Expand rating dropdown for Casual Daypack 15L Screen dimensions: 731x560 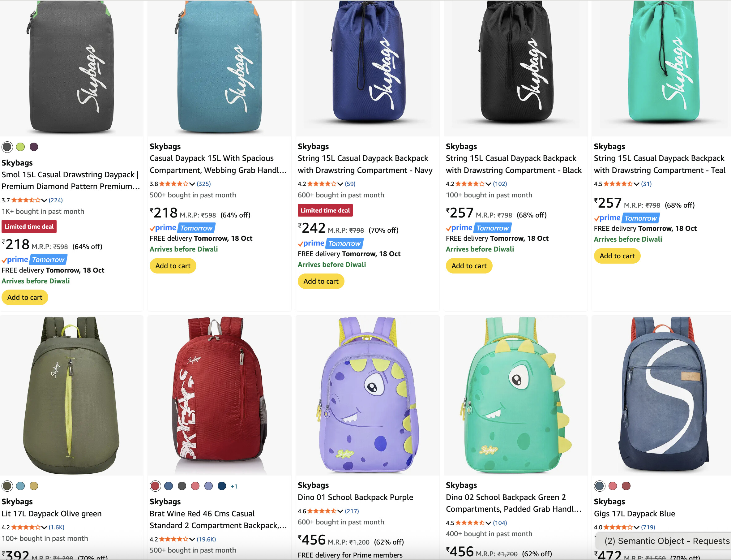pyautogui.click(x=192, y=184)
